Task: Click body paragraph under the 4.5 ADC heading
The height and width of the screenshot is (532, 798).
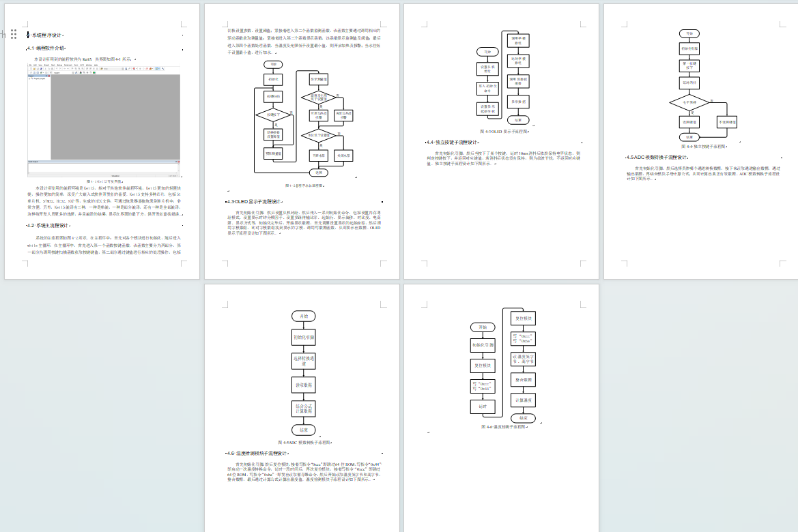Action: tap(703, 173)
